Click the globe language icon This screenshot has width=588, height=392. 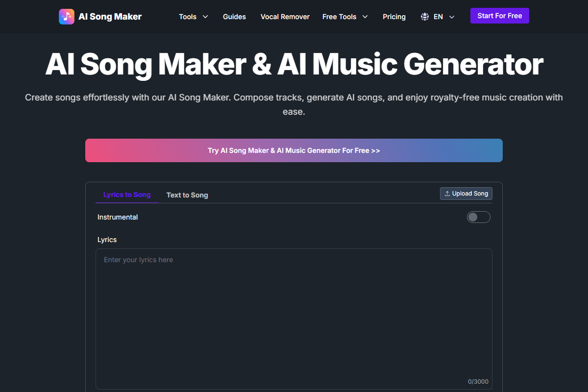click(424, 16)
